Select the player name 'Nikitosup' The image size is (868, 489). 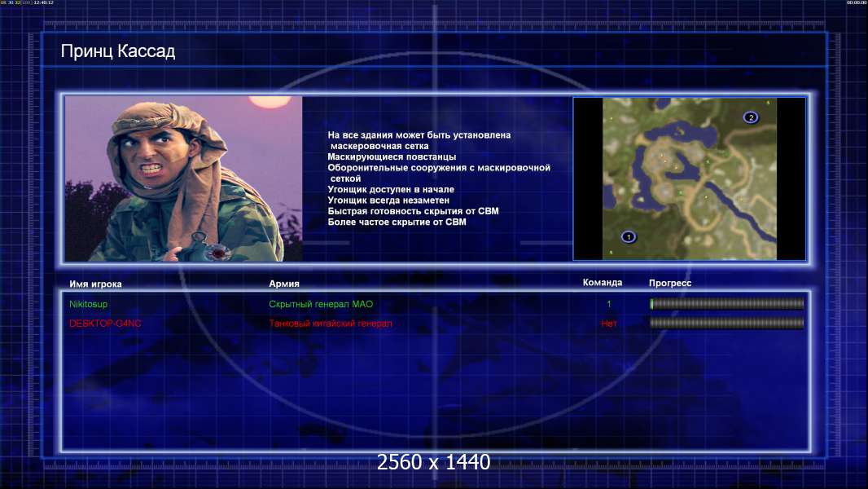pos(88,304)
